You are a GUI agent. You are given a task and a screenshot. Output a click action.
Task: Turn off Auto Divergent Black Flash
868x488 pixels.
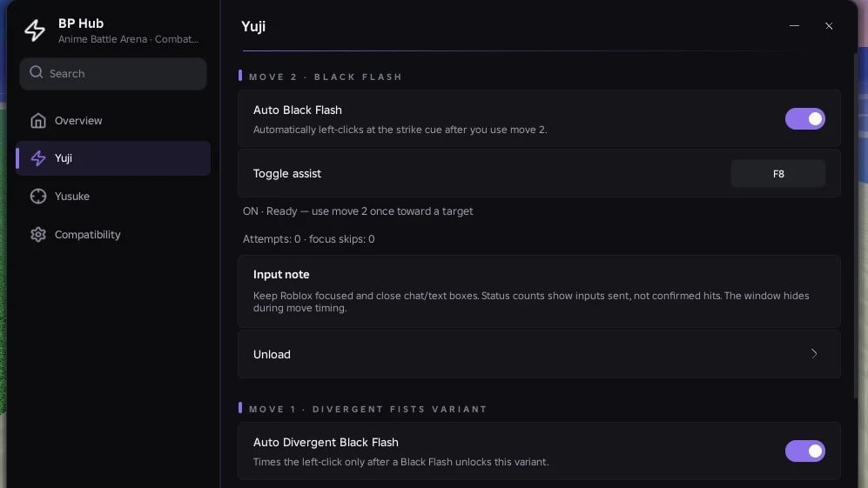coord(805,451)
